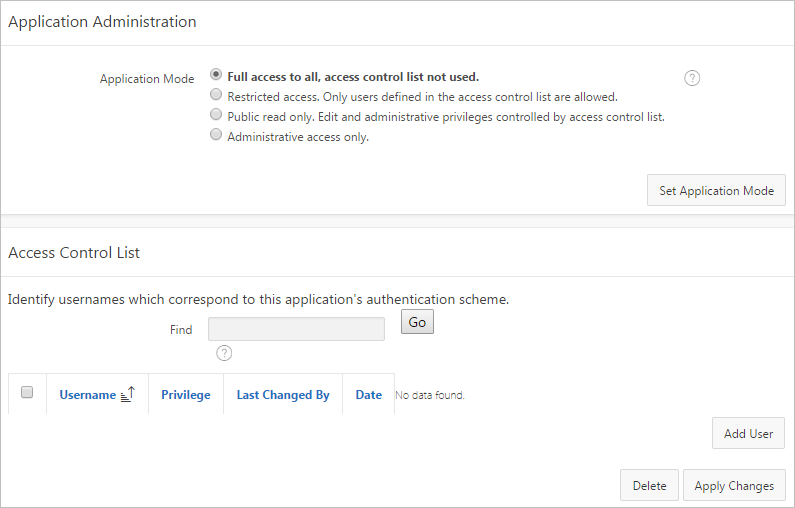Choose Restricted access radio option

[216, 96]
